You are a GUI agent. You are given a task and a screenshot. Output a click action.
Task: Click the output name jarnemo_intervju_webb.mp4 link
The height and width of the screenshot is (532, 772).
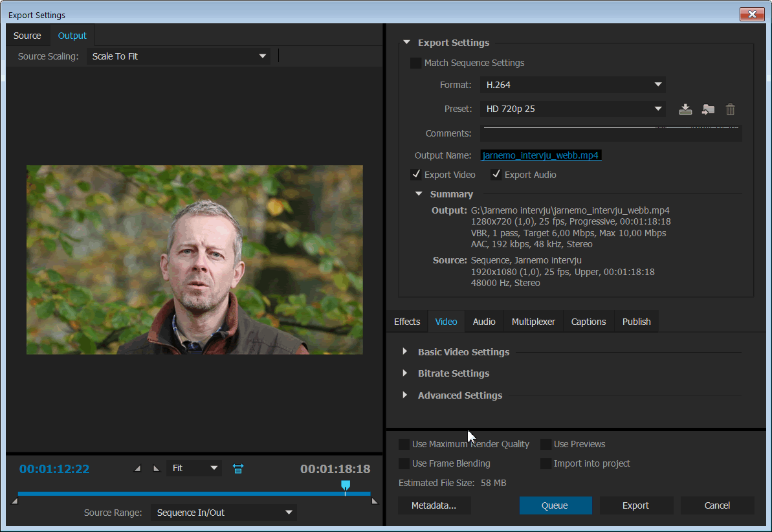point(541,155)
